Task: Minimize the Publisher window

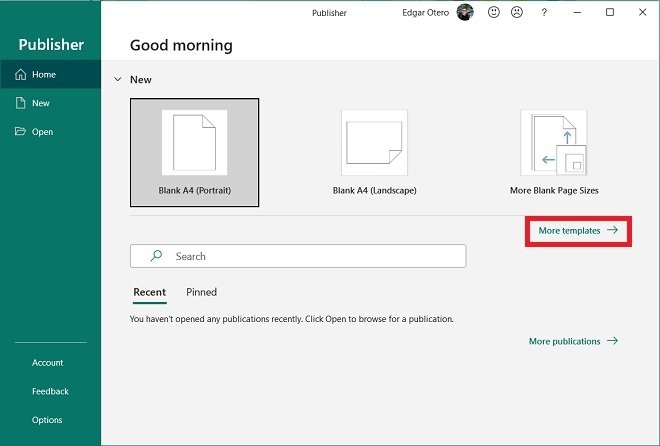Action: pos(577,12)
